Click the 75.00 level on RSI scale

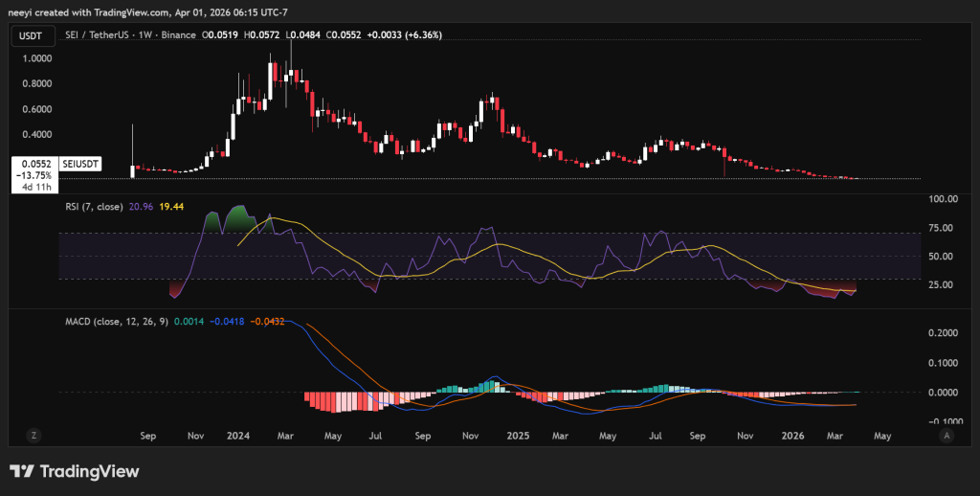tap(944, 228)
